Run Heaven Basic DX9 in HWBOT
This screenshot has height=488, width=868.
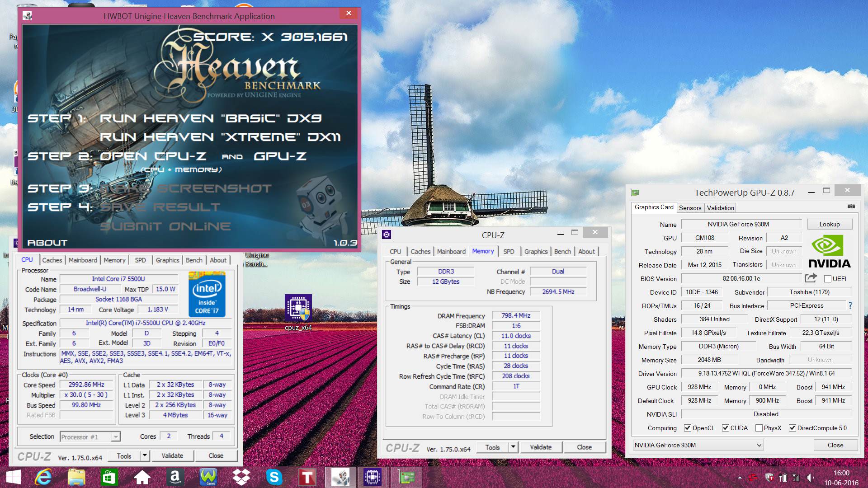211,118
